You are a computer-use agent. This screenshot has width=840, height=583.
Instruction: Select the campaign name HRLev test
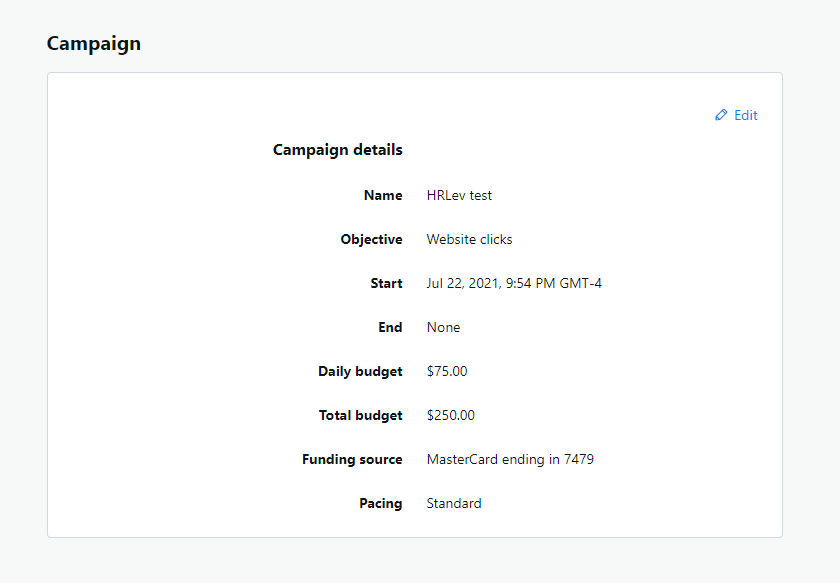pos(459,196)
